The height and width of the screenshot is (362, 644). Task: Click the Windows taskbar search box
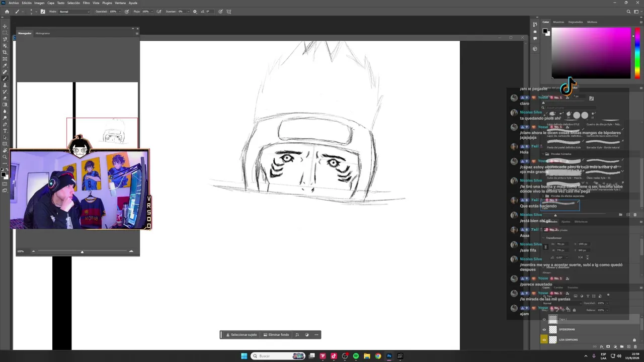[x=278, y=356]
